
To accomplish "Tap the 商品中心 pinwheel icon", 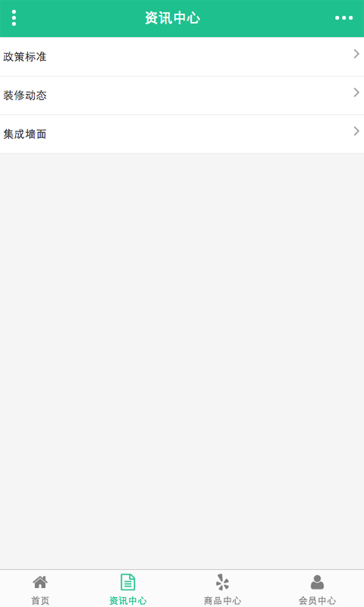I will [x=222, y=582].
